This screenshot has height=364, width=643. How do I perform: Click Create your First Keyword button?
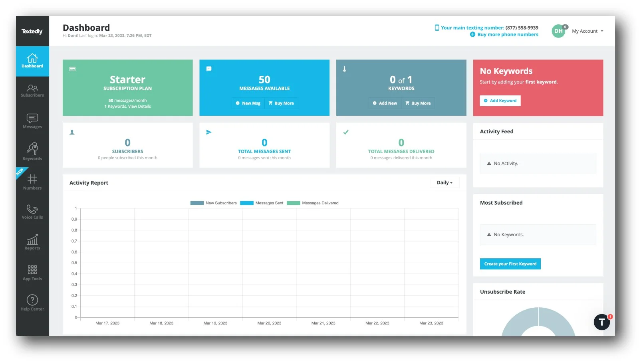510,264
